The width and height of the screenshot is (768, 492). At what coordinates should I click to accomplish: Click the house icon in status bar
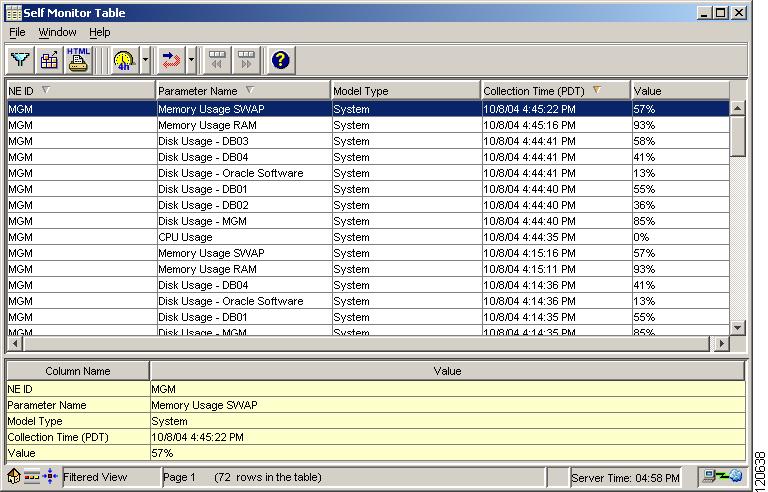tap(14, 476)
